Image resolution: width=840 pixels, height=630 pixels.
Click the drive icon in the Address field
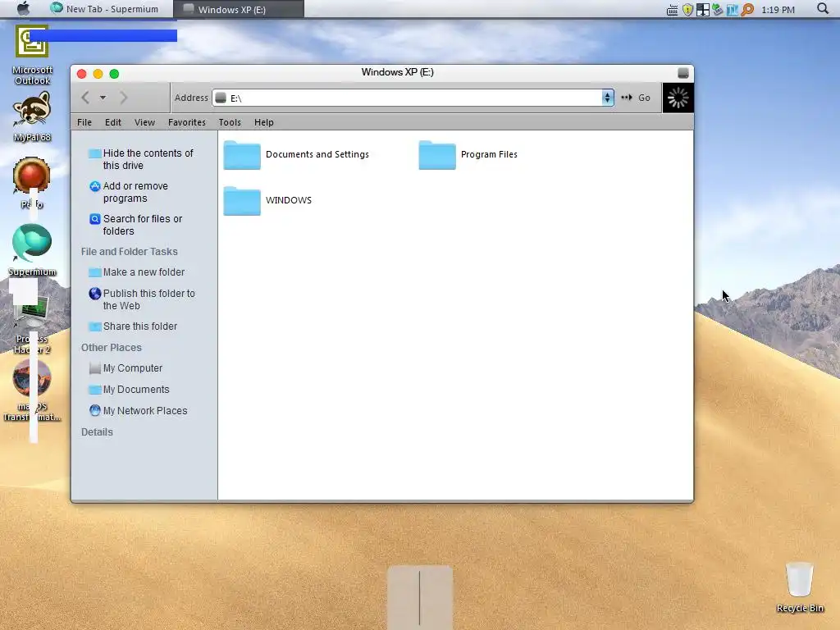pyautogui.click(x=220, y=98)
